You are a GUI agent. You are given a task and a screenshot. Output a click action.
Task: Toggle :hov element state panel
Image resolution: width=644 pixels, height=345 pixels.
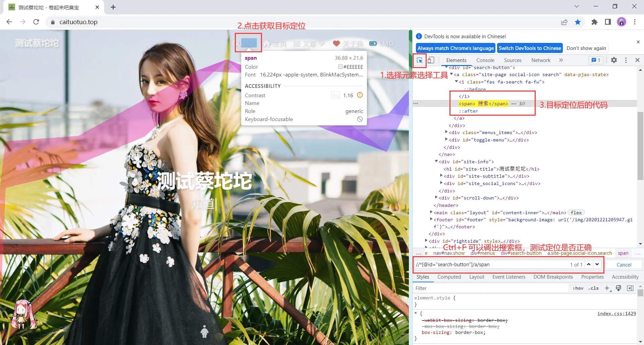point(578,288)
